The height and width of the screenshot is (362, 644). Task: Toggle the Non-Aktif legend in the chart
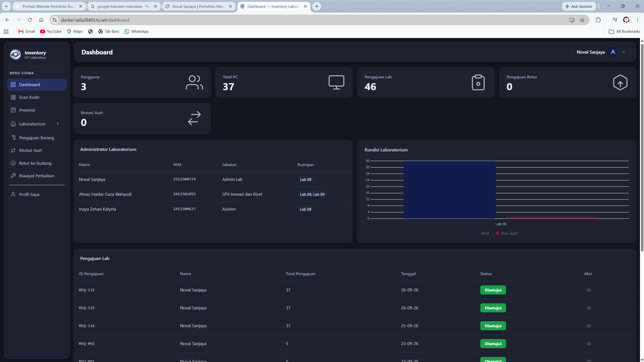coord(507,234)
